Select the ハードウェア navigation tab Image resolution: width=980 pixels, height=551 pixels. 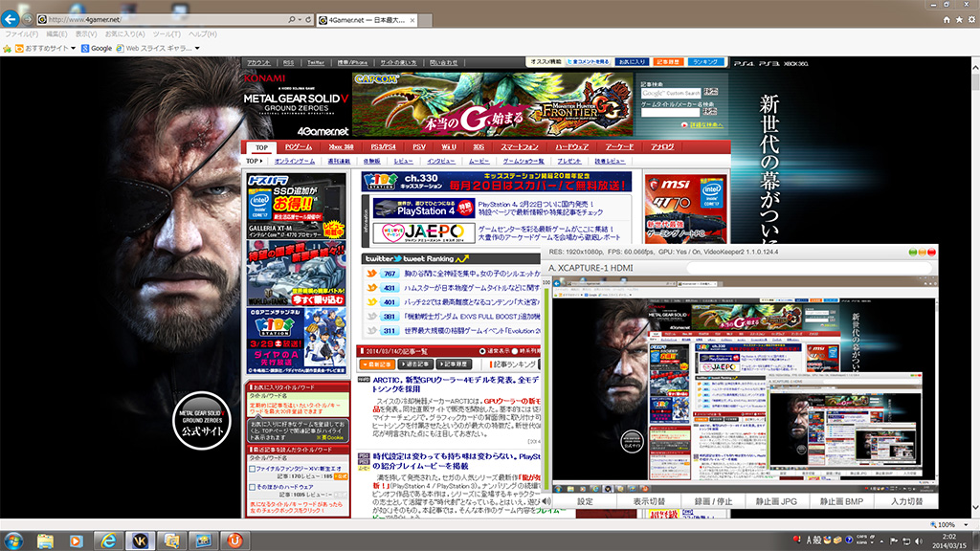[x=572, y=147]
